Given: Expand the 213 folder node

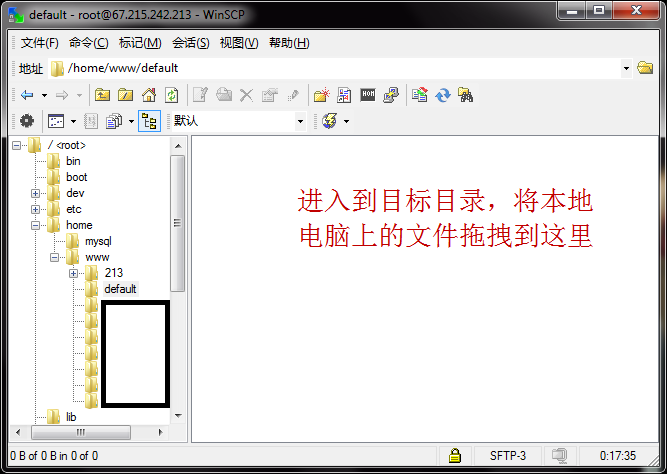Looking at the screenshot, I should click(74, 273).
